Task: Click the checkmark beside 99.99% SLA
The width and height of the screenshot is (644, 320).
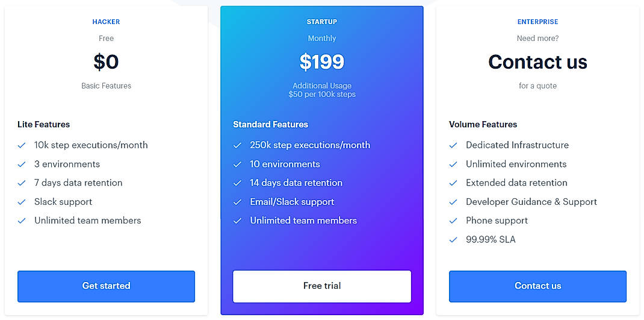Action: pos(453,240)
